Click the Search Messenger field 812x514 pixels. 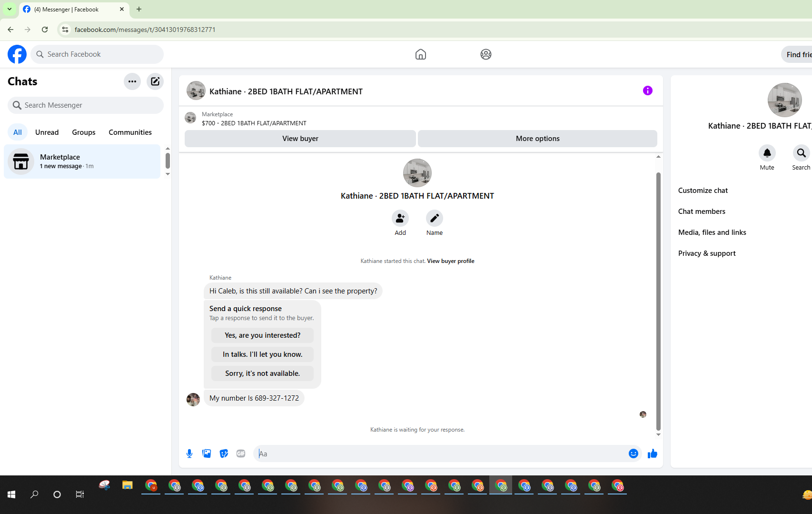click(86, 105)
